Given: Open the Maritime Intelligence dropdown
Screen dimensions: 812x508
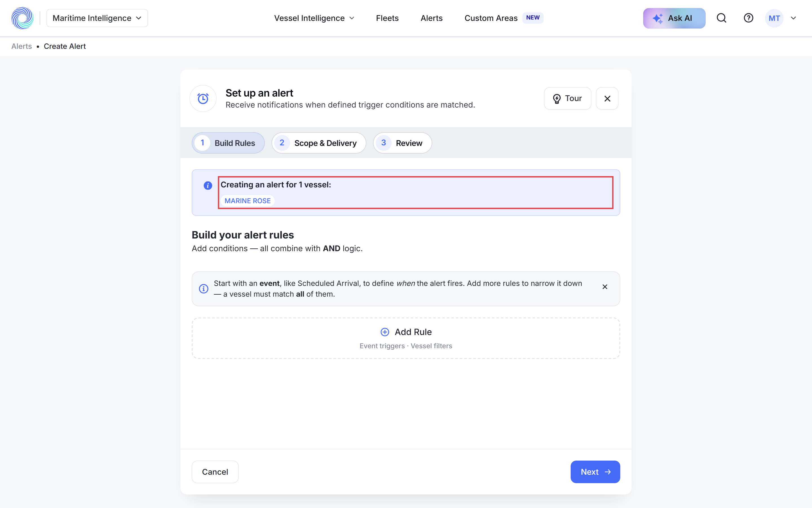Looking at the screenshot, I should pos(97,18).
